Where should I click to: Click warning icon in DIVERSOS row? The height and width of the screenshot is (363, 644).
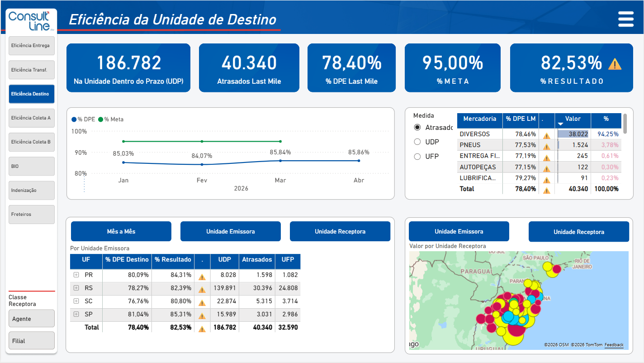[547, 135]
